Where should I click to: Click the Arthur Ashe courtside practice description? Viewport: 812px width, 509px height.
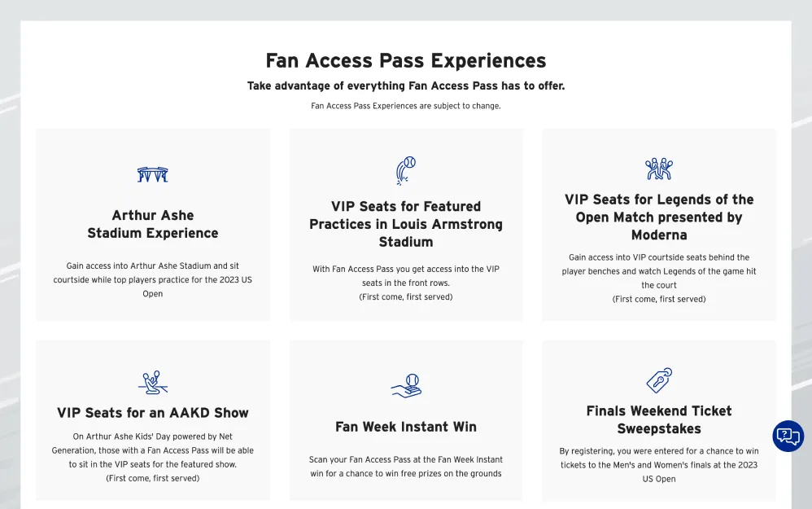click(x=153, y=279)
